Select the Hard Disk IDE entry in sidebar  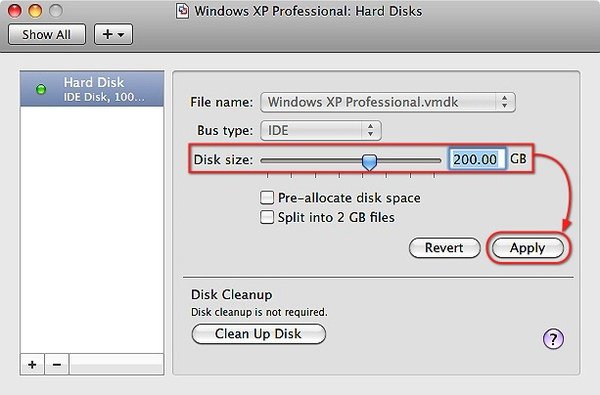(92, 89)
